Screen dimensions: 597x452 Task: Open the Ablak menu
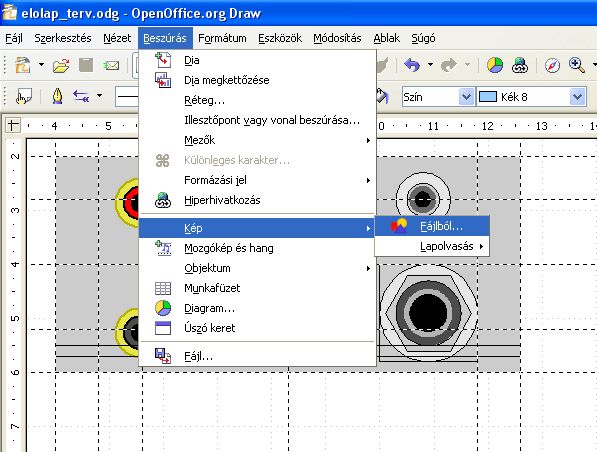[x=386, y=38]
